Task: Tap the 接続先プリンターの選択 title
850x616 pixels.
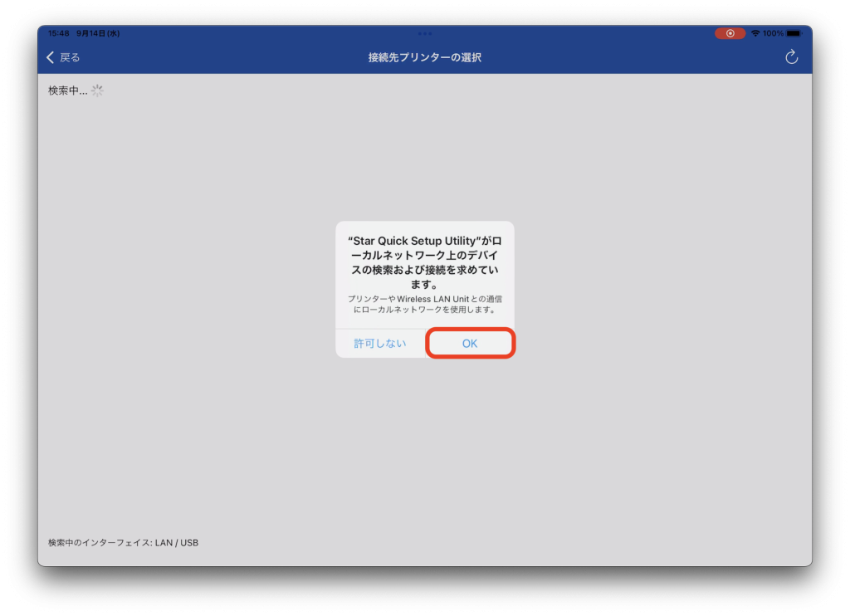Action: [x=425, y=57]
